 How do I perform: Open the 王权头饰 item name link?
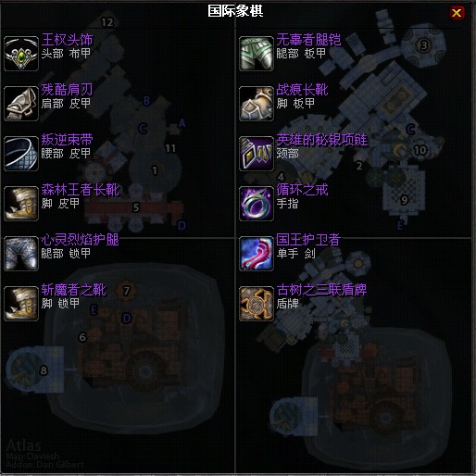coord(67,40)
